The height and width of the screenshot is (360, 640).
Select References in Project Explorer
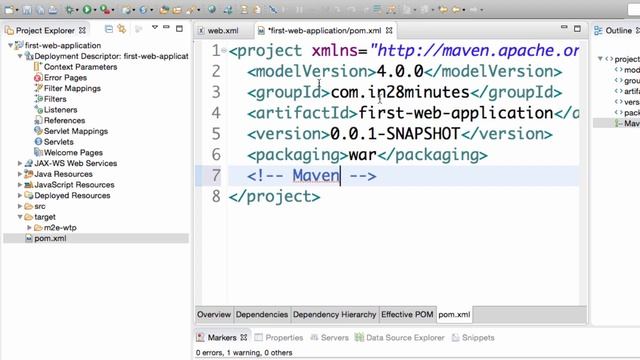point(64,120)
